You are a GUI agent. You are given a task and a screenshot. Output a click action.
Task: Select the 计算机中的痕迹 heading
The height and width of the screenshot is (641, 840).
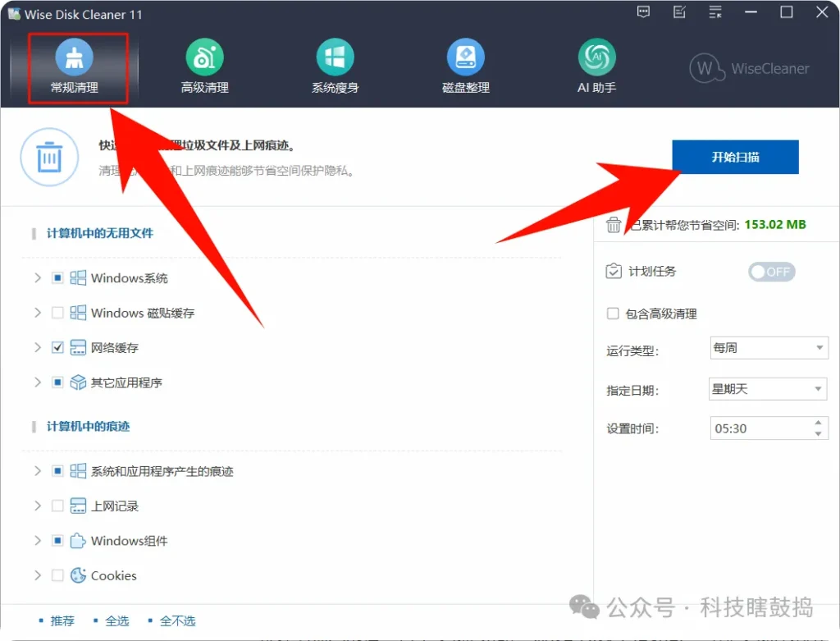point(88,426)
